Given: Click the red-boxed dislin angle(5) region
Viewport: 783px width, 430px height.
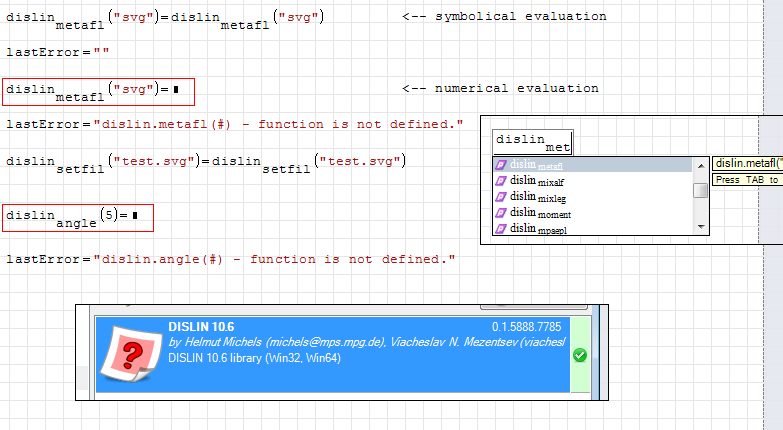Looking at the screenshot, I should (77, 217).
